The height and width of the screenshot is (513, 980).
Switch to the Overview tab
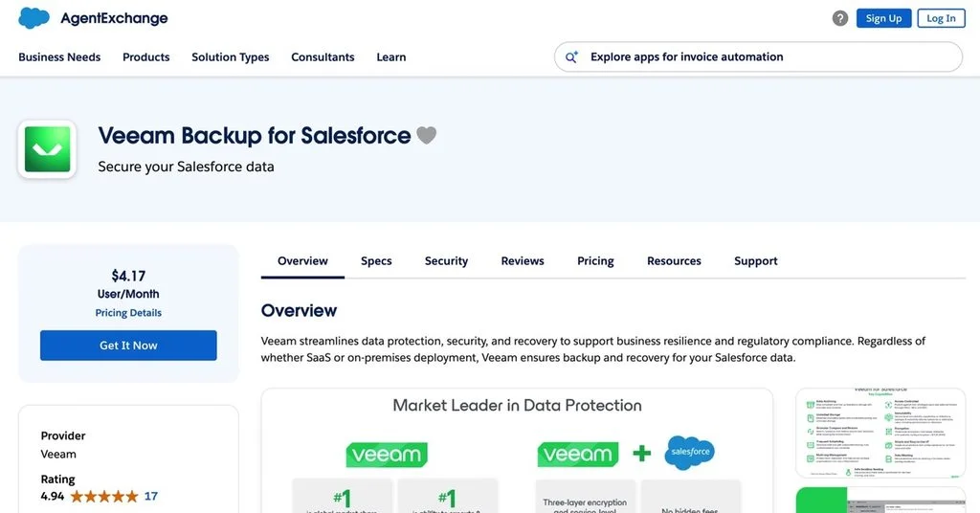pos(302,261)
